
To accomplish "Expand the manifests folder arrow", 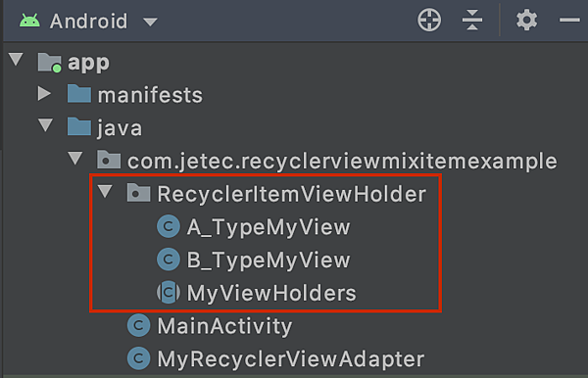I will pos(44,94).
